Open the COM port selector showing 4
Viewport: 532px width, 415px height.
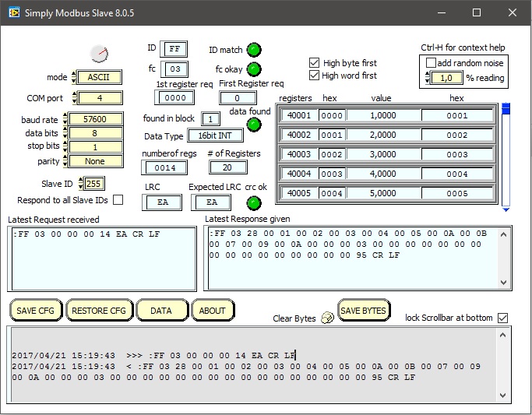pyautogui.click(x=100, y=98)
